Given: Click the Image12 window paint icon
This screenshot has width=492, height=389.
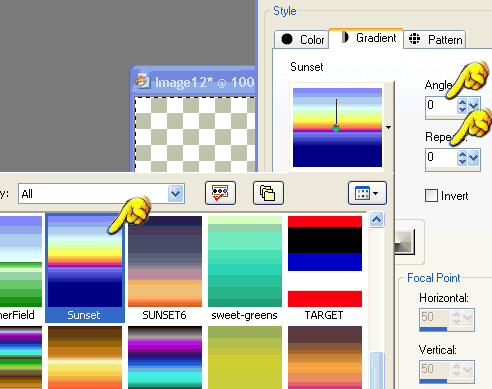Looking at the screenshot, I should (143, 81).
